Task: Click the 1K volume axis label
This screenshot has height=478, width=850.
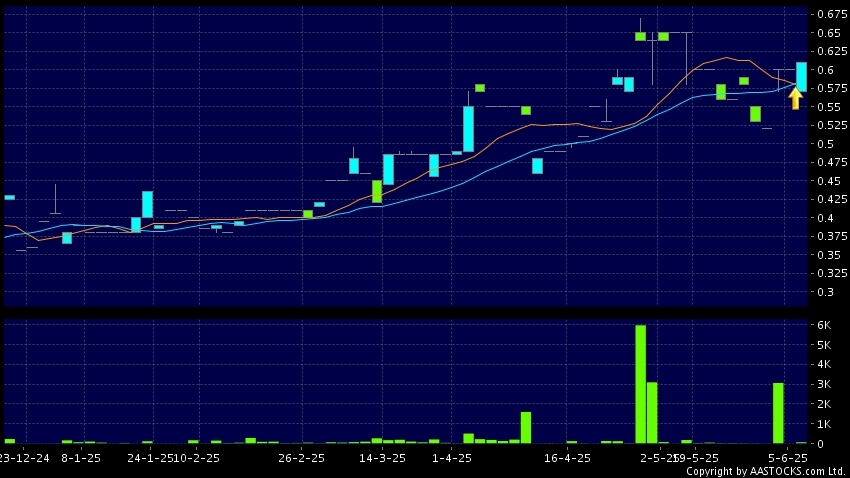Action: [824, 424]
